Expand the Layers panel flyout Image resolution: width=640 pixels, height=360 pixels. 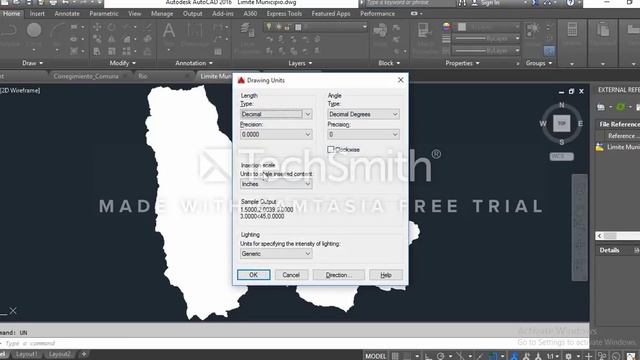pos(300,63)
